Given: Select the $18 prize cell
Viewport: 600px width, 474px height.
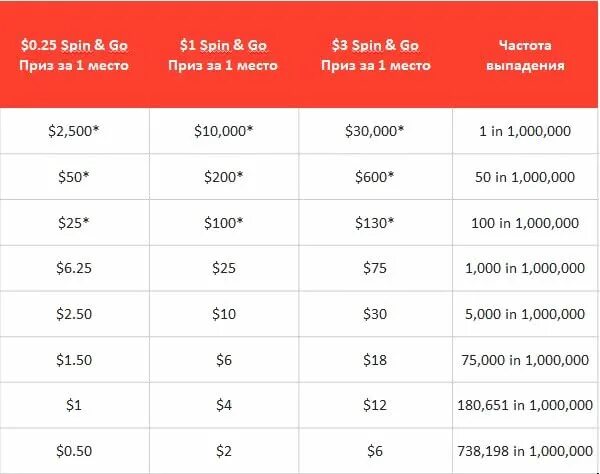Looking at the screenshot, I should pyautogui.click(x=375, y=358).
